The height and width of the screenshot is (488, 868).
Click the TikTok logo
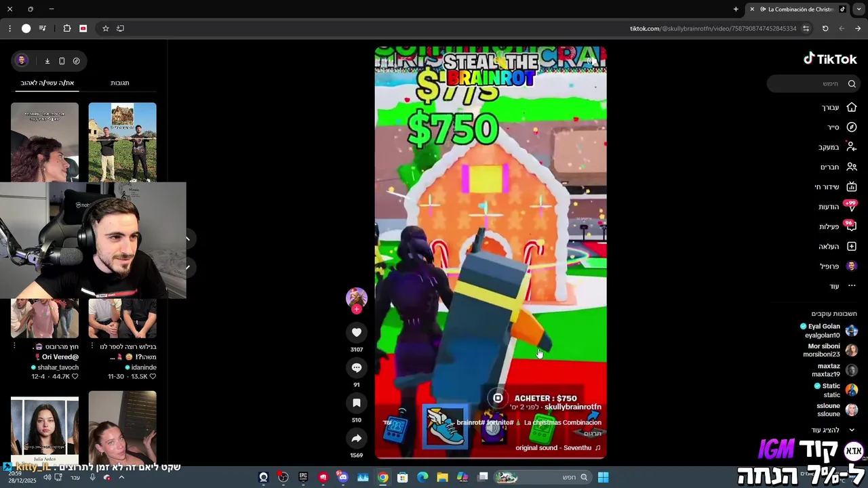click(830, 59)
